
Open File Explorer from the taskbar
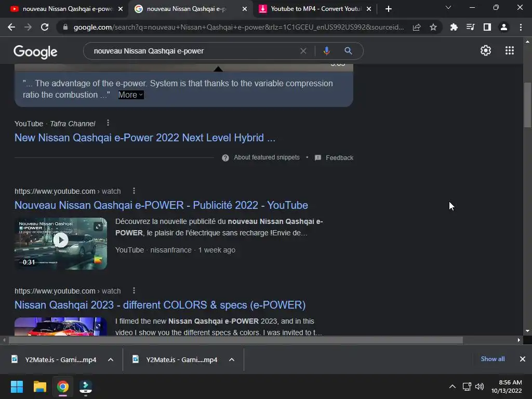tap(39, 387)
